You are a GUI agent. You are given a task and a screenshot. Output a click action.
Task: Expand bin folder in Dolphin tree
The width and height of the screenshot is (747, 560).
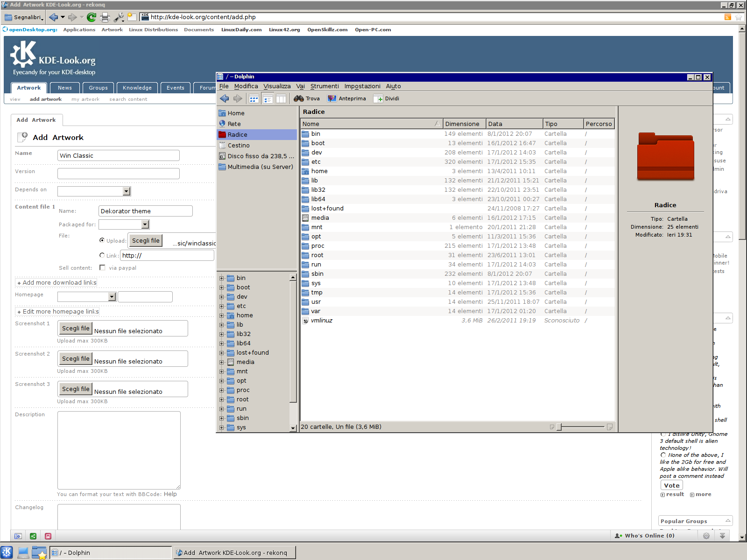point(222,278)
